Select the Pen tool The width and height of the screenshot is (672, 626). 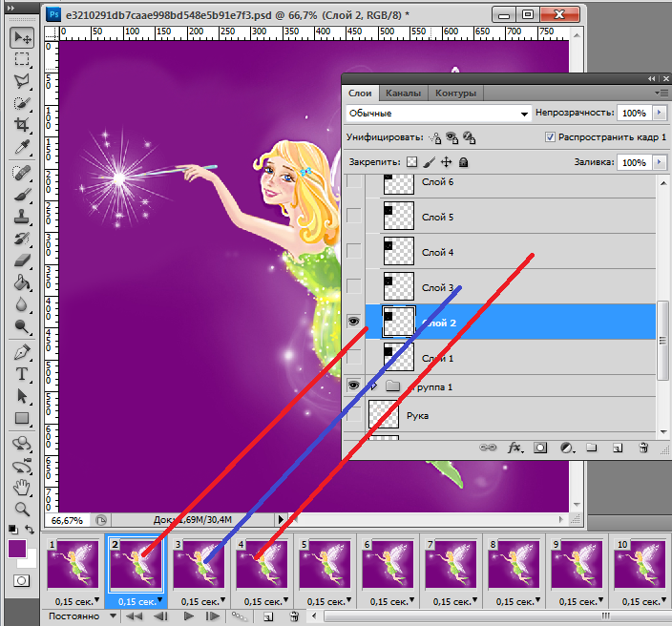click(x=22, y=353)
